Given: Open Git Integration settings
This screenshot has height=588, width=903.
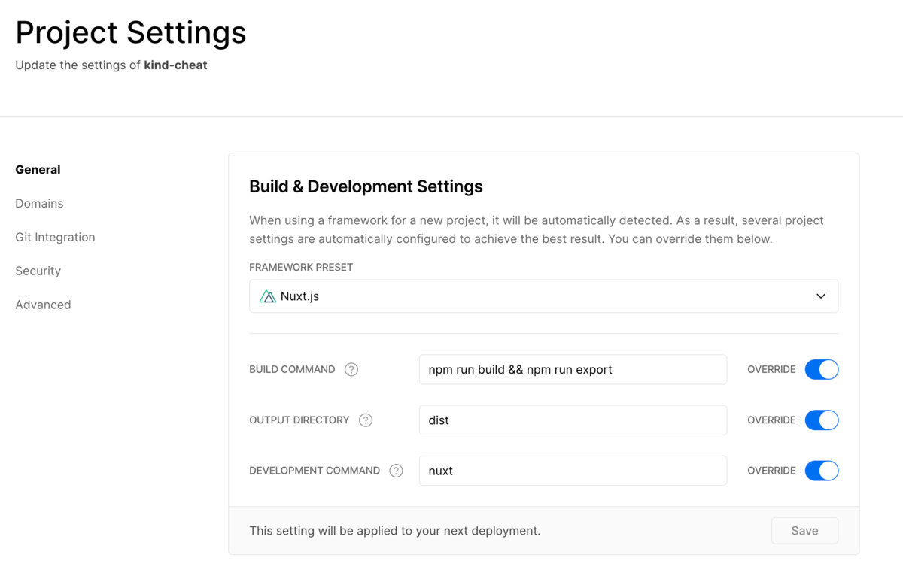Looking at the screenshot, I should [55, 238].
